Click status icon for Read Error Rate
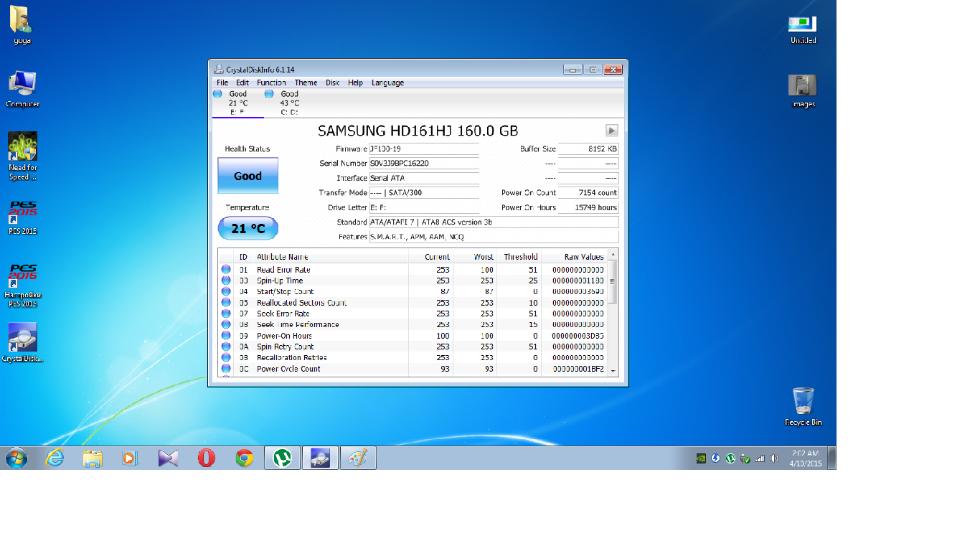 pos(226,270)
